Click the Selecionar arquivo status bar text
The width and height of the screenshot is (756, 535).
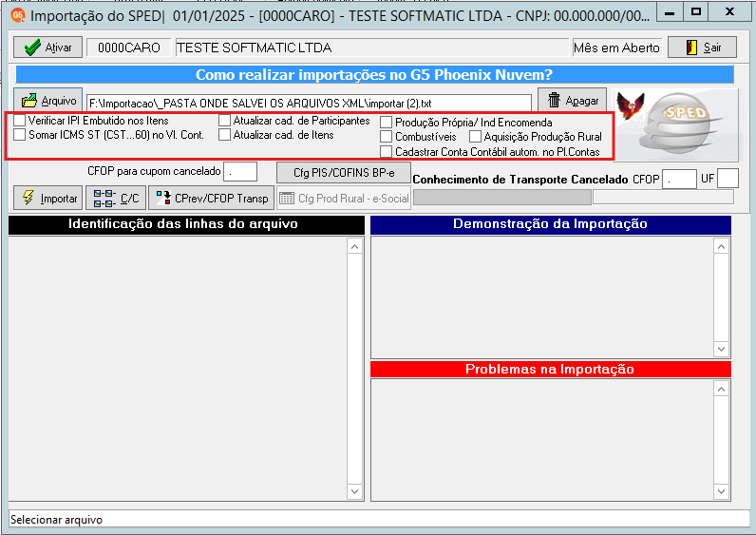point(56,520)
